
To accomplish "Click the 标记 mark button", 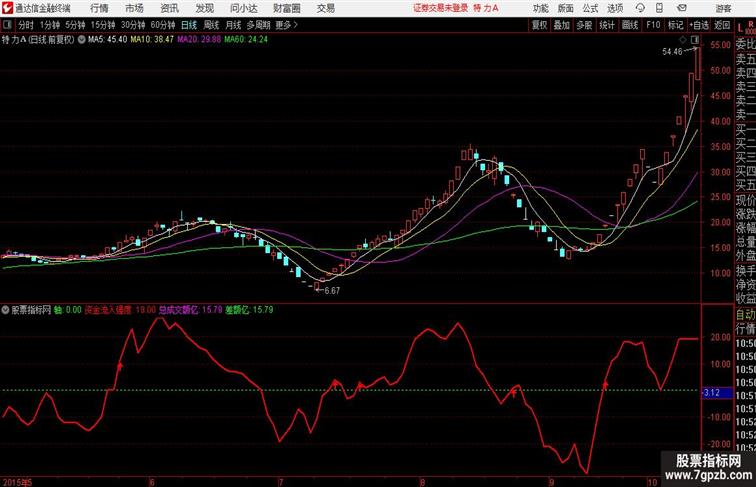I will [x=675, y=25].
